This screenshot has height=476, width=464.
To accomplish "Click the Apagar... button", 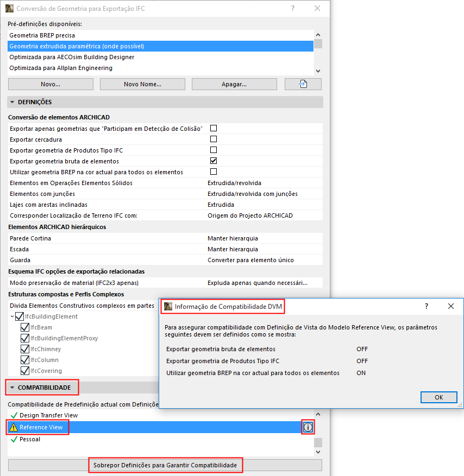I will pyautogui.click(x=234, y=84).
